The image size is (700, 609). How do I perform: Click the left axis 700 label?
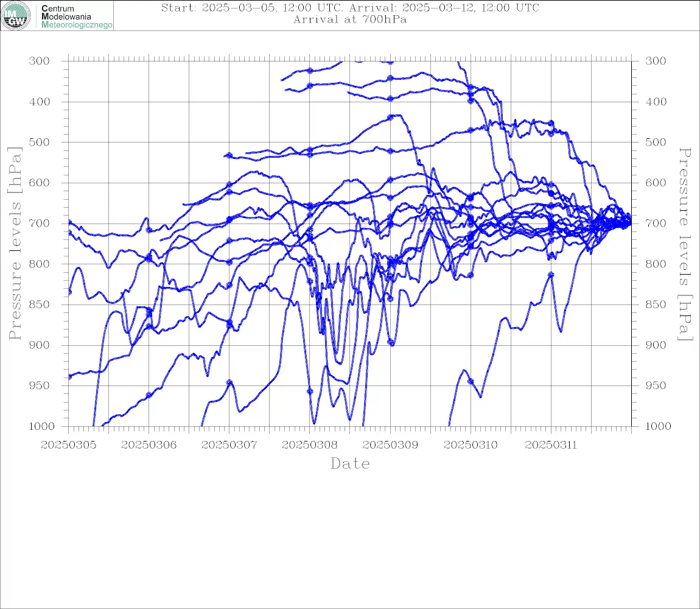click(x=40, y=224)
